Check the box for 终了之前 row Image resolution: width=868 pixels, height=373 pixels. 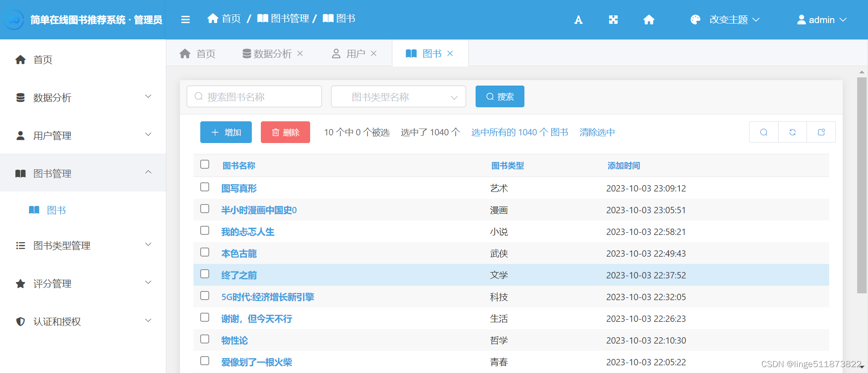[x=205, y=273]
